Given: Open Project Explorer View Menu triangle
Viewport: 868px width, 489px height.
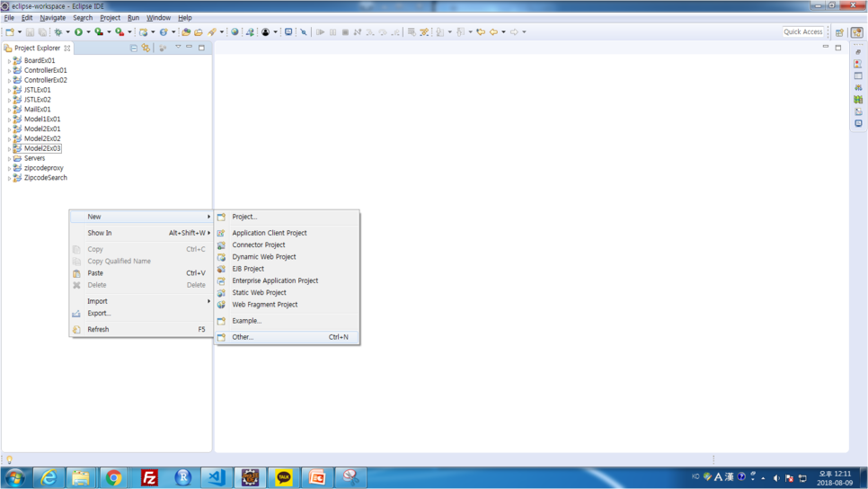Looking at the screenshot, I should (178, 47).
